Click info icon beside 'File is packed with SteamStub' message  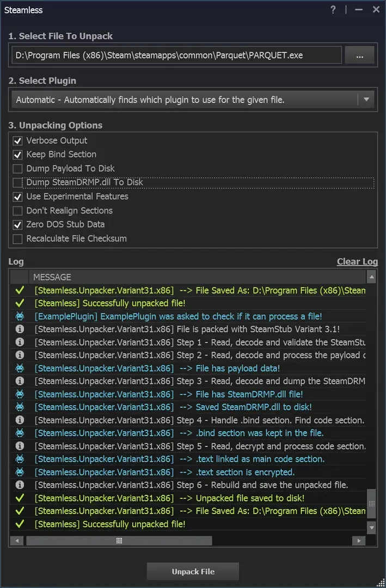click(20, 329)
